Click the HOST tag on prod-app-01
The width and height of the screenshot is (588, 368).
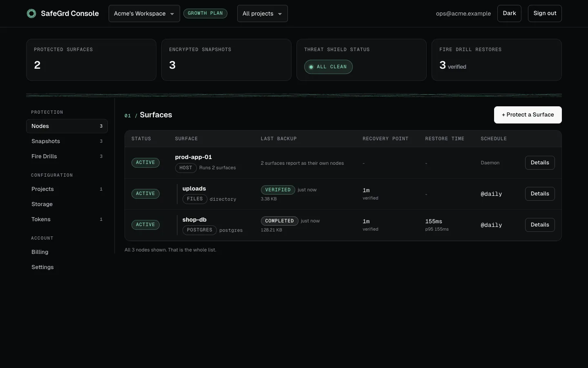click(186, 168)
